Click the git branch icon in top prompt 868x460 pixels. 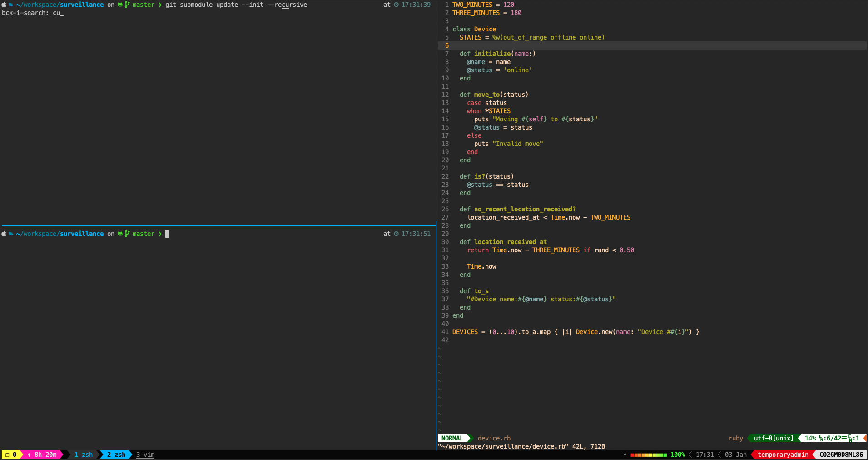click(127, 5)
